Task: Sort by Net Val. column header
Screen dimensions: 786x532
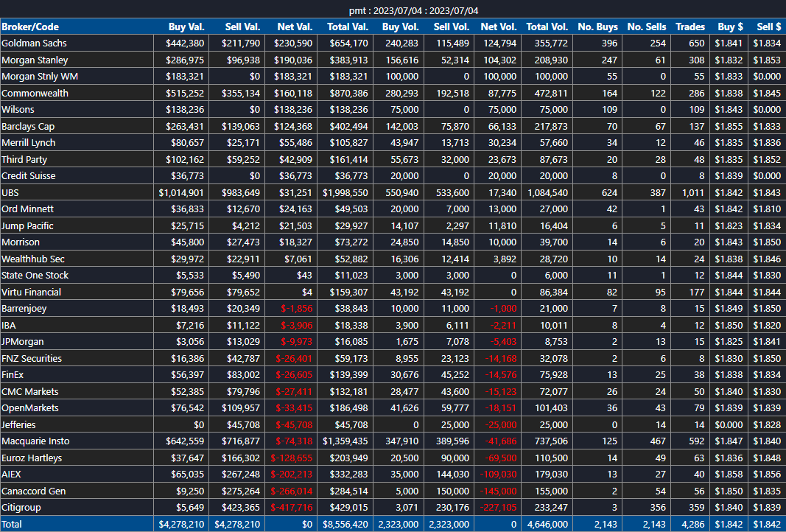Action: click(295, 27)
